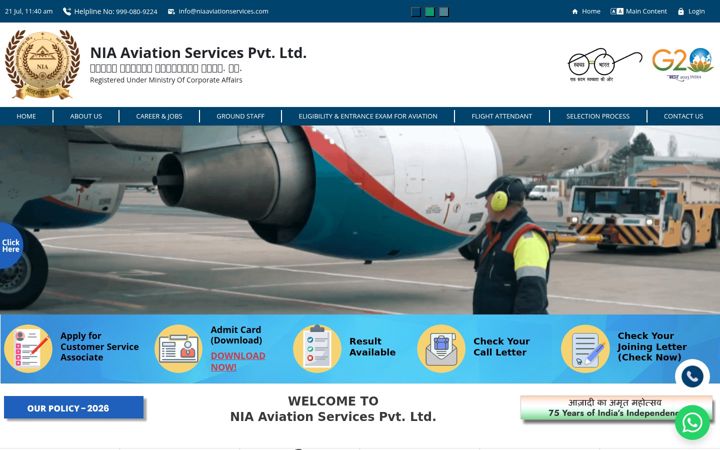This screenshot has height=450, width=720.
Task: Click the Home link in top bar
Action: pos(591,11)
